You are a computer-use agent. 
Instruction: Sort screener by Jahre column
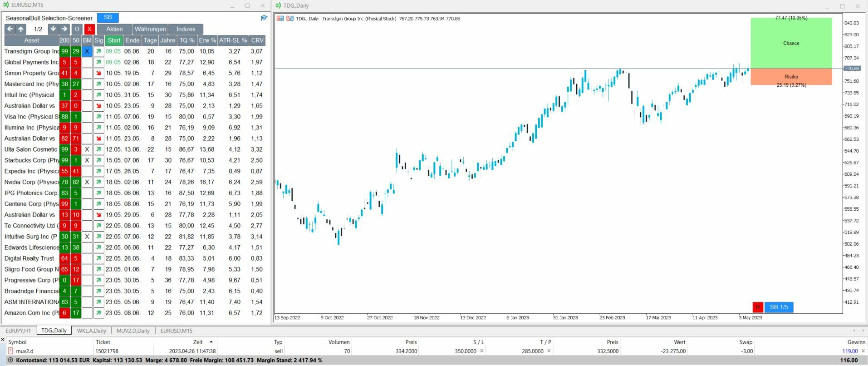pos(168,40)
